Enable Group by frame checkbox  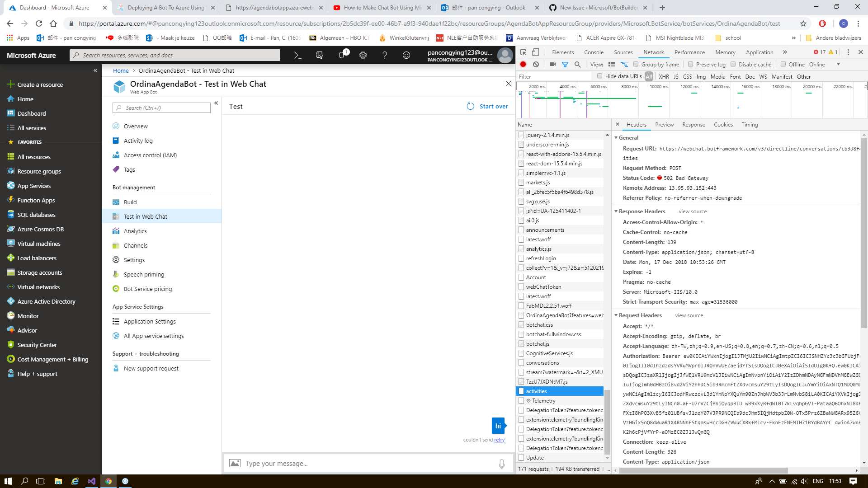[x=636, y=64]
